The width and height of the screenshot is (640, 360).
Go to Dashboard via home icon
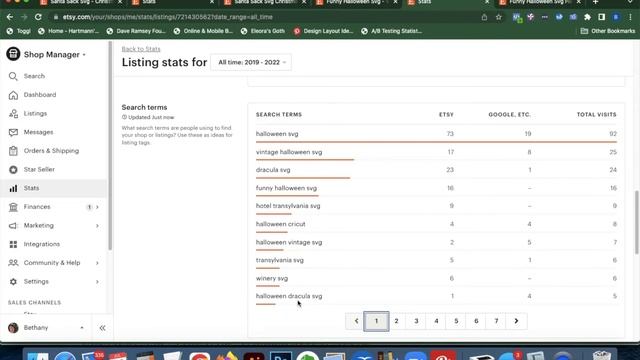13,95
